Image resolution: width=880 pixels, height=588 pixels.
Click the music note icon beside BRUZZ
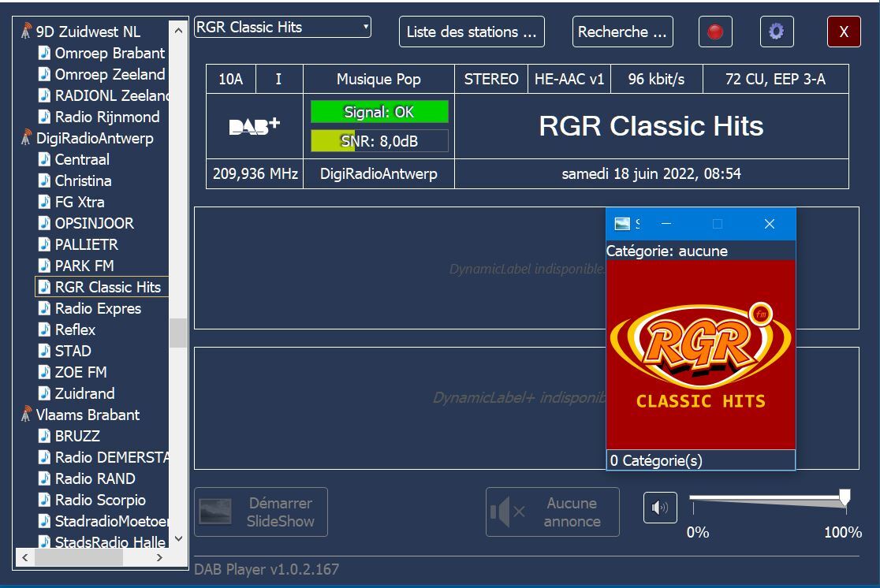point(44,436)
